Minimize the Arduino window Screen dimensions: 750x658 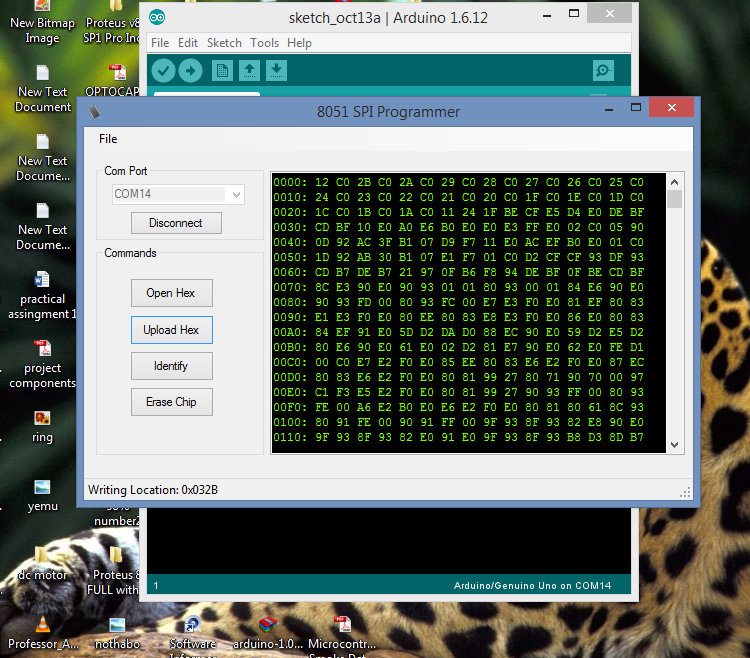[547, 15]
